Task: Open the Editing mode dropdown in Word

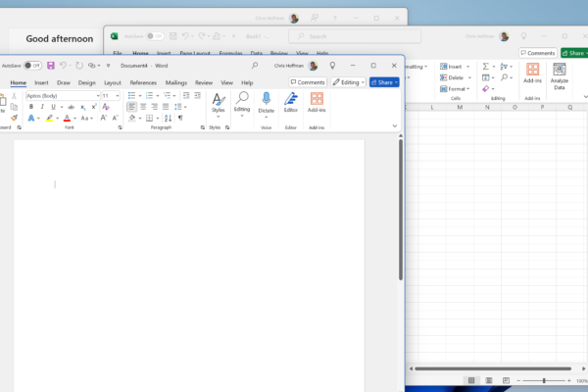Action: (x=348, y=82)
